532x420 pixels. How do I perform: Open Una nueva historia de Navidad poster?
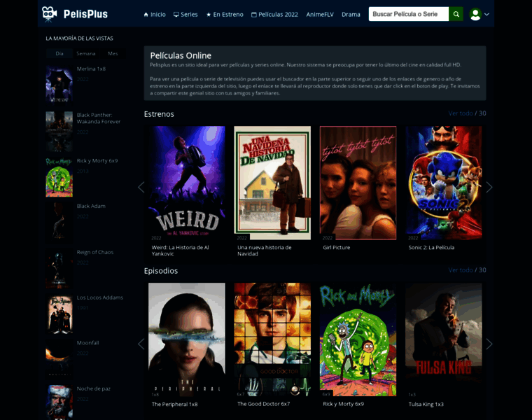click(x=272, y=183)
